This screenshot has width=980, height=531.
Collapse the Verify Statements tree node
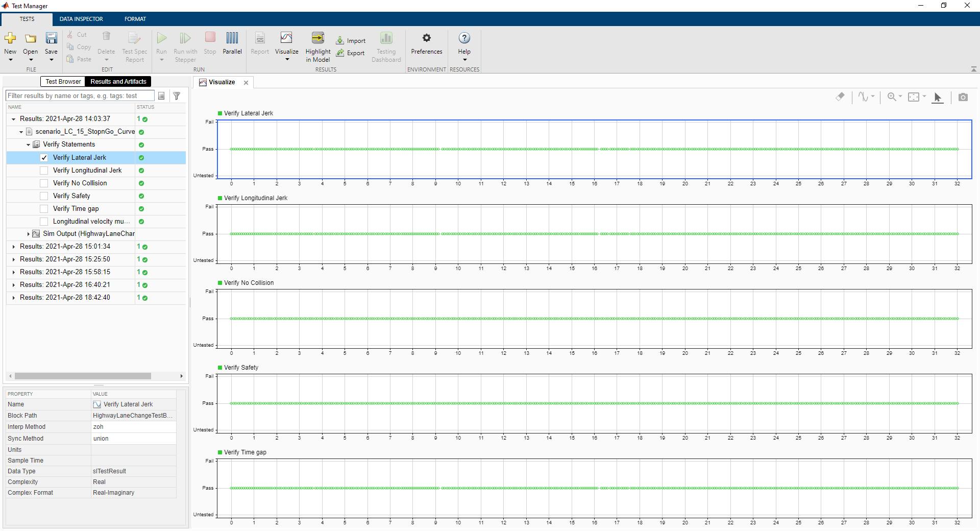pos(28,145)
